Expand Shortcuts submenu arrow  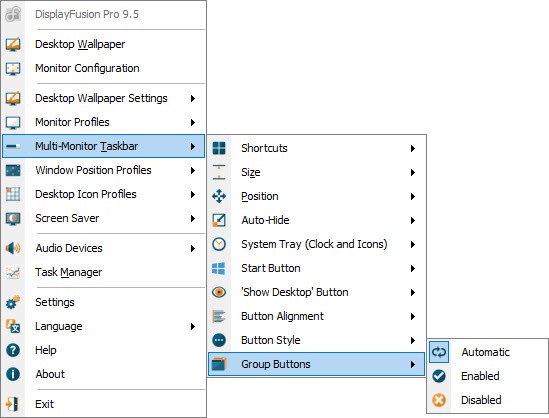point(413,148)
